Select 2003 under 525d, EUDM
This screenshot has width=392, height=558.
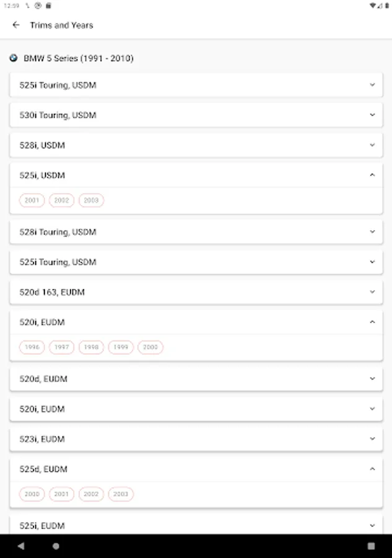[121, 494]
